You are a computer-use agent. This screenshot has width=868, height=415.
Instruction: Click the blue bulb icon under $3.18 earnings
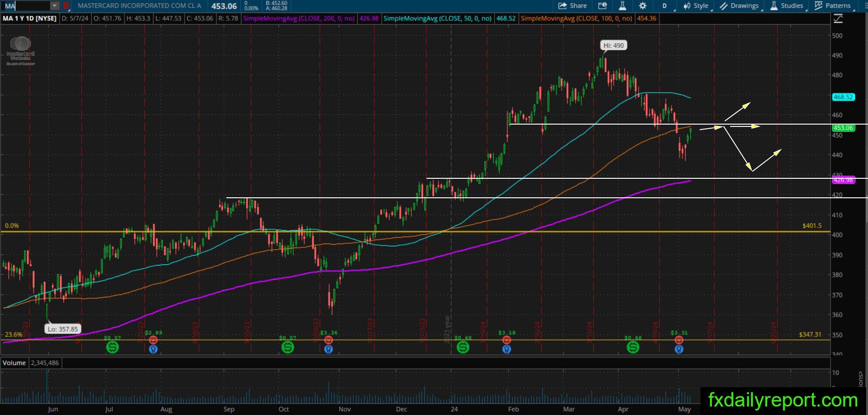point(507,349)
